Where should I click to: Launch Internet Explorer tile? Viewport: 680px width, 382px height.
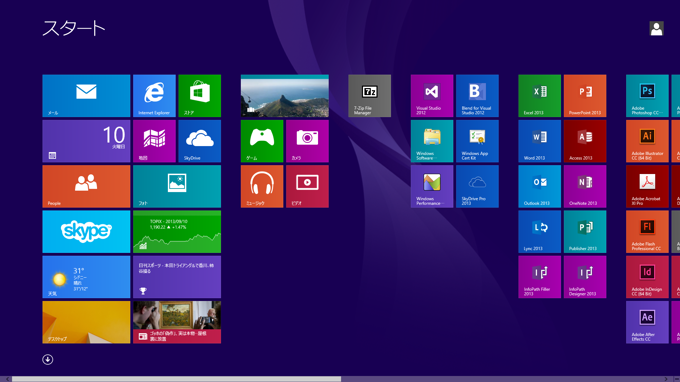(154, 96)
